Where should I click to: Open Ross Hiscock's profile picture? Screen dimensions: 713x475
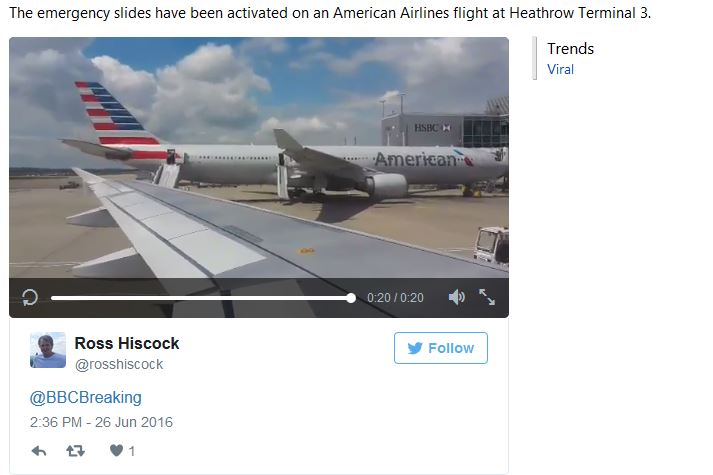point(48,350)
